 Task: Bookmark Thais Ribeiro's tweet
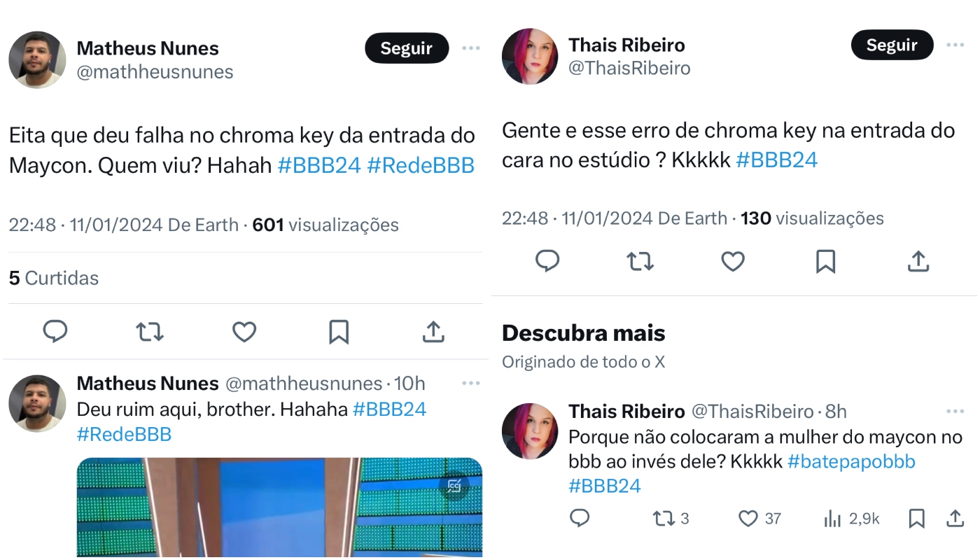click(x=825, y=260)
